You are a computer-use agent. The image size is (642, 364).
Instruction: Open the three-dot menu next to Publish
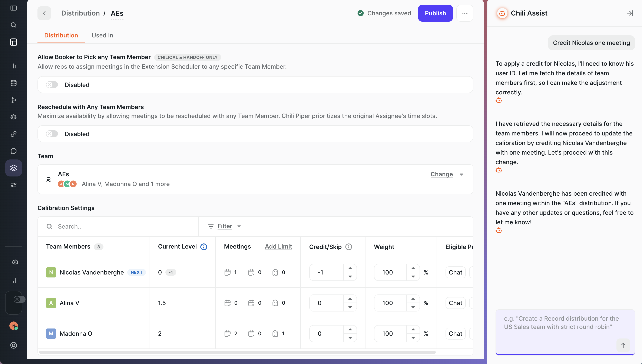pos(465,13)
